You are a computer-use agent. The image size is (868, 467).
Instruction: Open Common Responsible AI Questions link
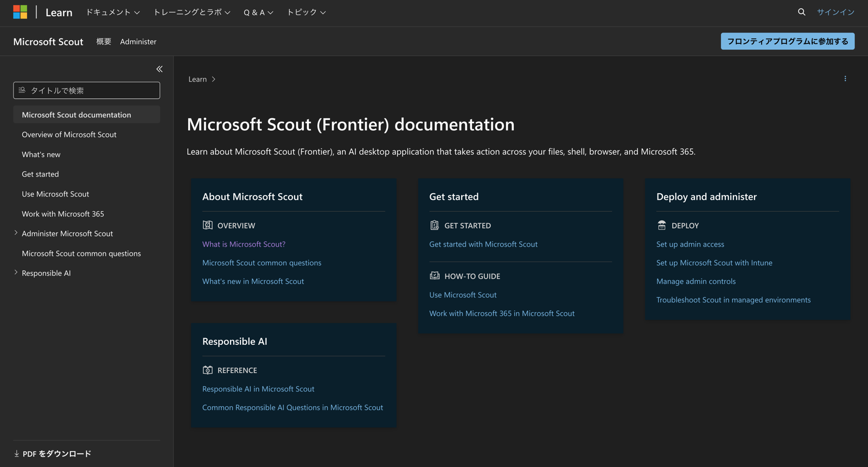pos(292,407)
